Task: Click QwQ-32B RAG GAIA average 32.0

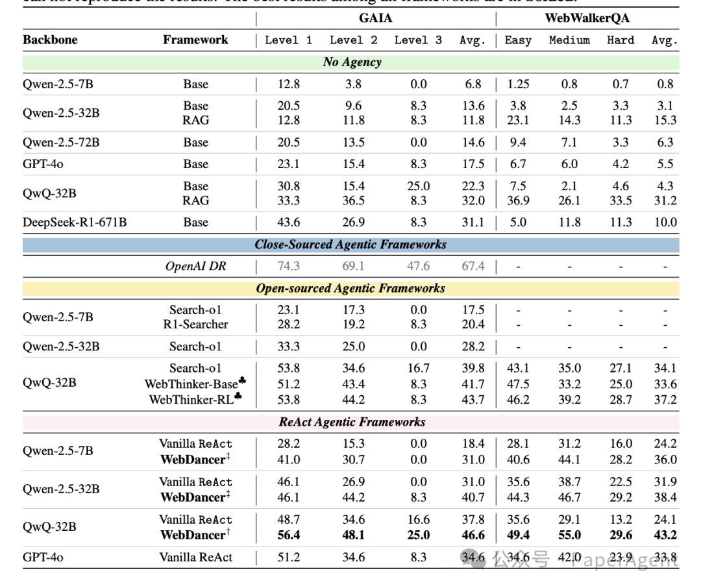Action: pyautogui.click(x=473, y=201)
